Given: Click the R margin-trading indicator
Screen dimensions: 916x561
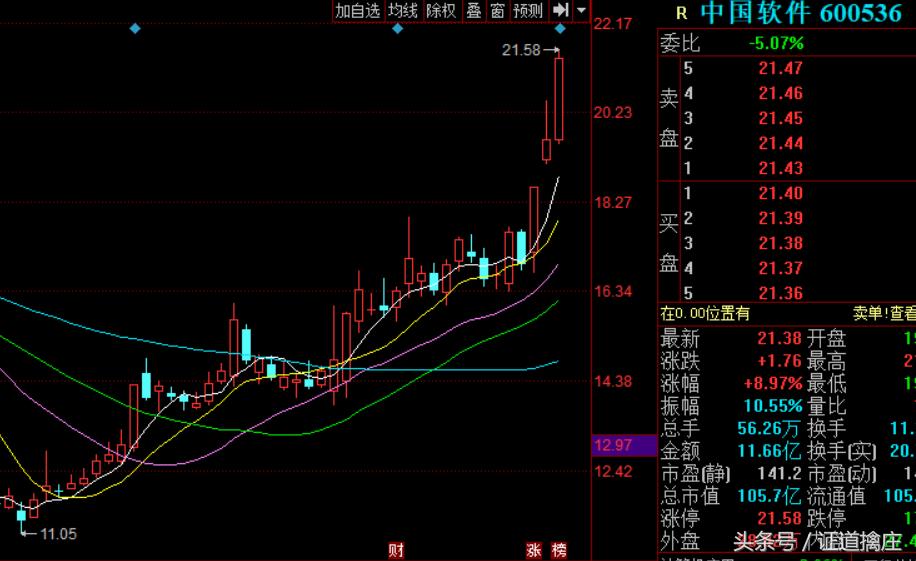Looking at the screenshot, I should click(681, 13).
